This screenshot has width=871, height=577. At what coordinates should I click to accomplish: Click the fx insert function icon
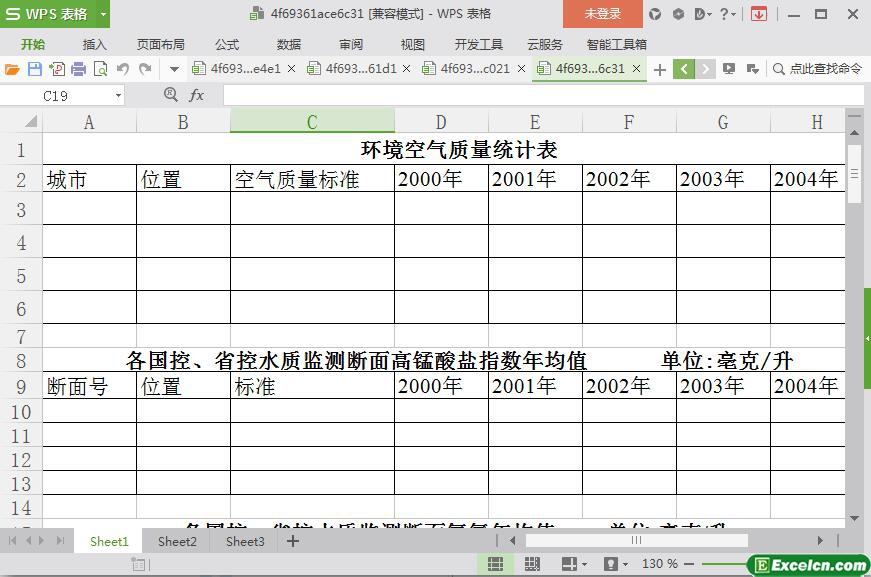pos(196,96)
